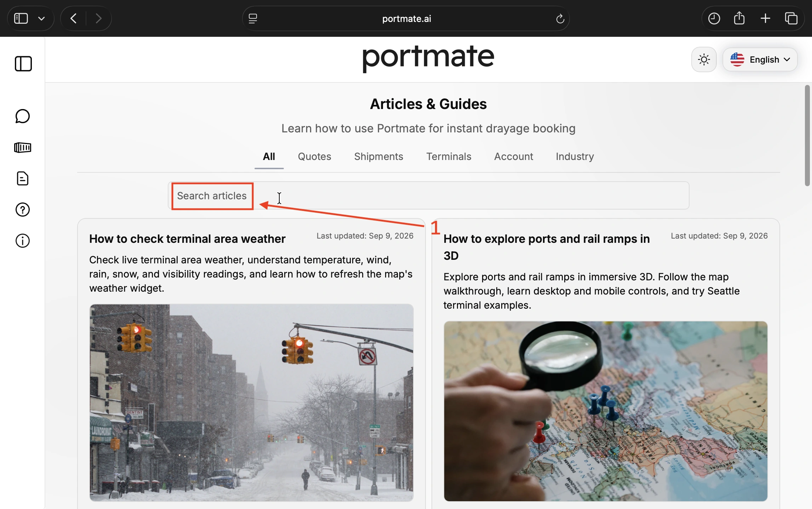The height and width of the screenshot is (509, 812).
Task: Click the magnifying glass map thumbnail
Action: click(x=606, y=411)
